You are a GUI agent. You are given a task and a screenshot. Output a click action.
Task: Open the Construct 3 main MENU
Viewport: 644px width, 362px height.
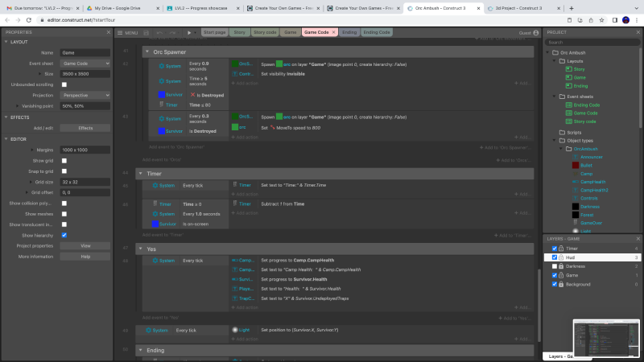pyautogui.click(x=127, y=33)
